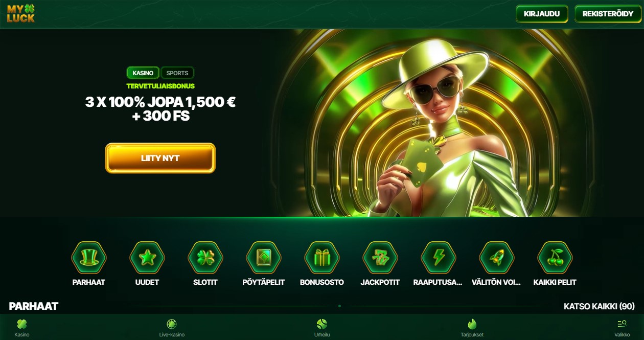Click the Rekisteröidy register button
The width and height of the screenshot is (644, 340).
click(x=608, y=14)
